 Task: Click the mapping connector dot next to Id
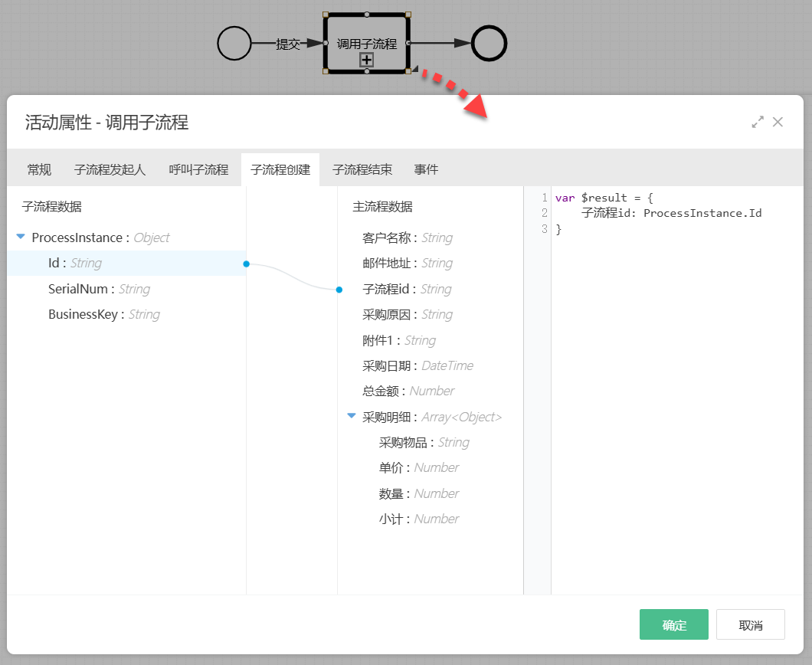[246, 264]
